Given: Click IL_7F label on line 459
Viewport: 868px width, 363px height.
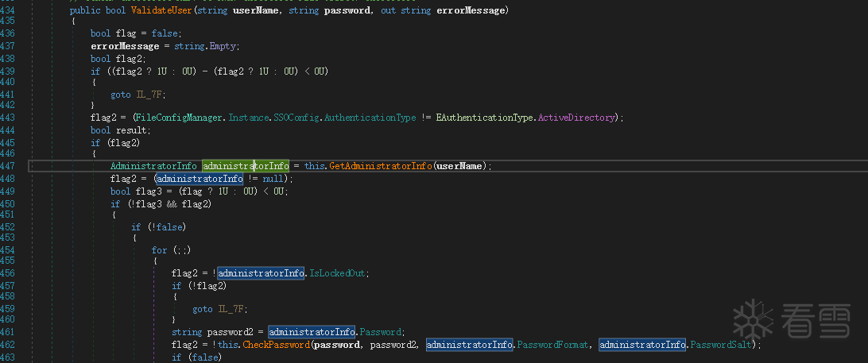Looking at the screenshot, I should 231,309.
